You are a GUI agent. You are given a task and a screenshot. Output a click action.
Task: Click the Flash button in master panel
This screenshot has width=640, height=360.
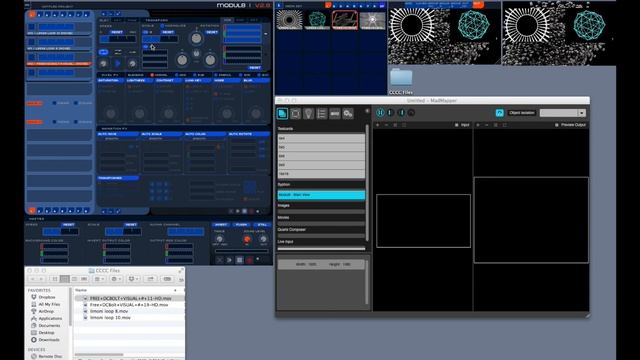tap(242, 225)
